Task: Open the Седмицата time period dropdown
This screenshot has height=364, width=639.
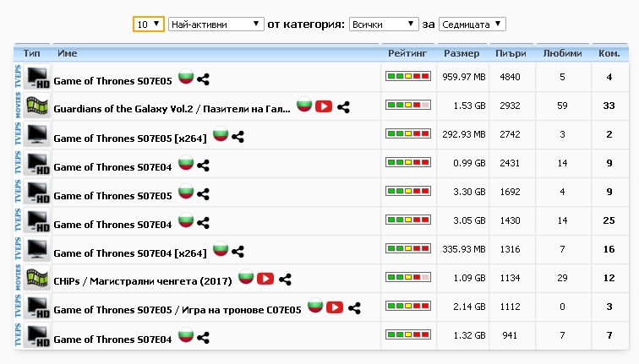Action: point(472,24)
